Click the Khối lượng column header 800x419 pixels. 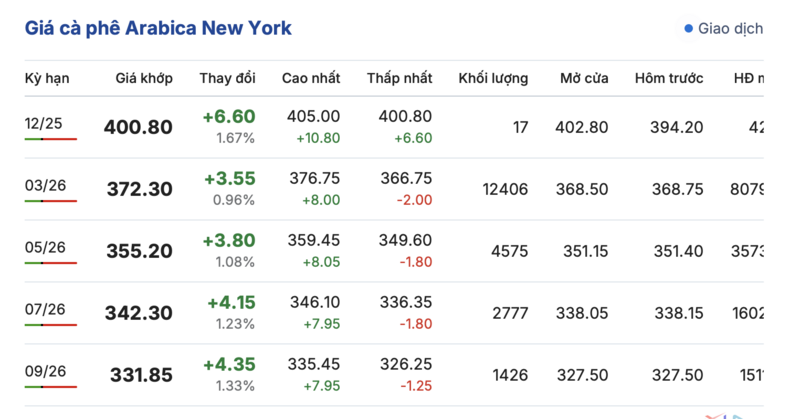click(x=493, y=78)
